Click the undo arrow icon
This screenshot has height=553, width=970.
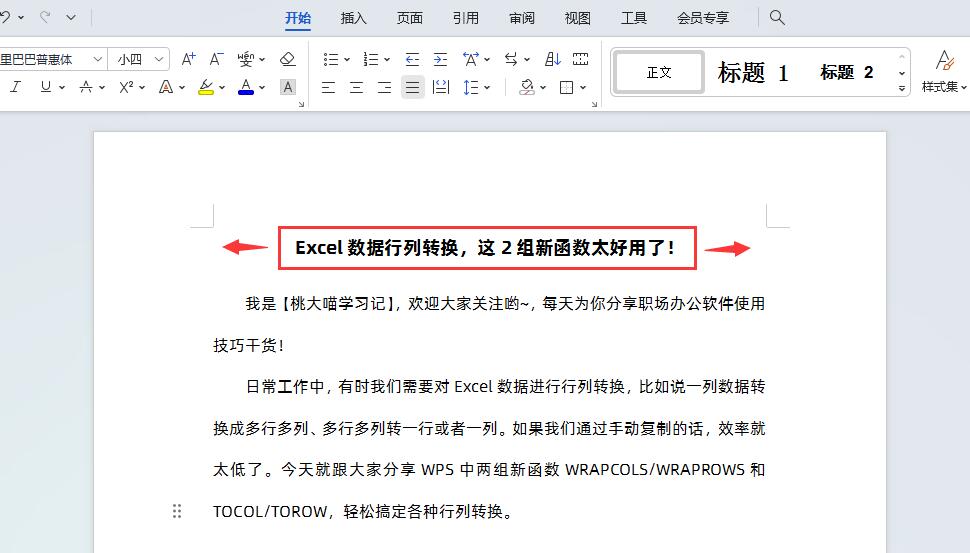coord(5,17)
